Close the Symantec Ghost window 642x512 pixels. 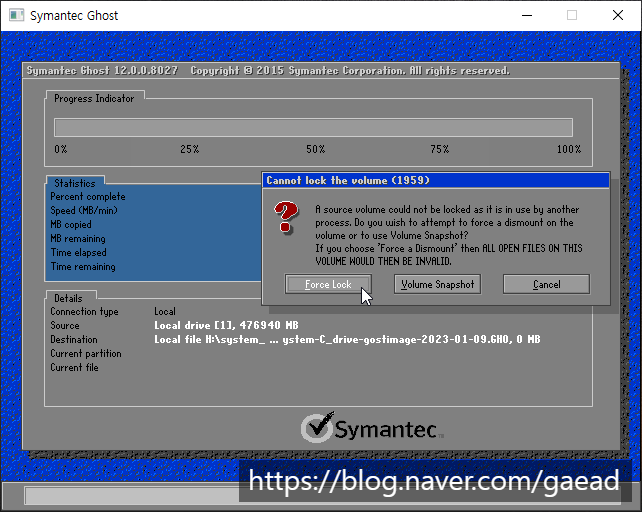pyautogui.click(x=618, y=15)
